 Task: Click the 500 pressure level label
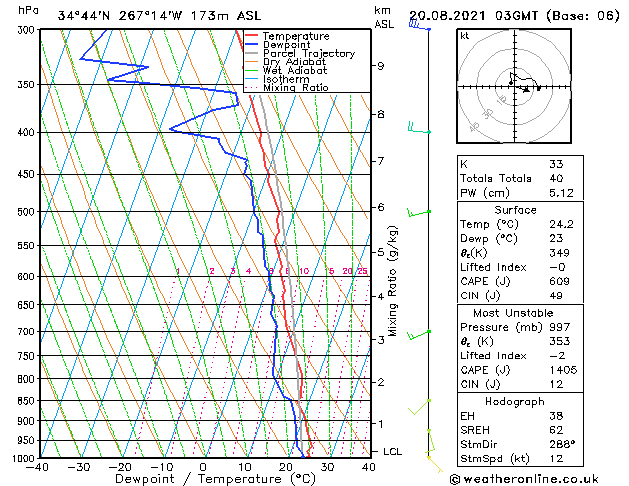pos(28,212)
